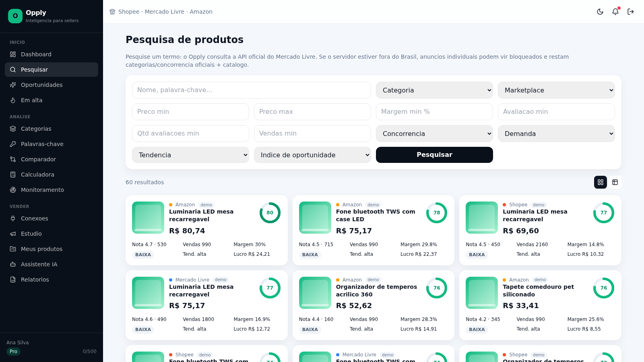Click the Conexoes plug icon
Viewport: 644px width, 362px height.
point(13,218)
